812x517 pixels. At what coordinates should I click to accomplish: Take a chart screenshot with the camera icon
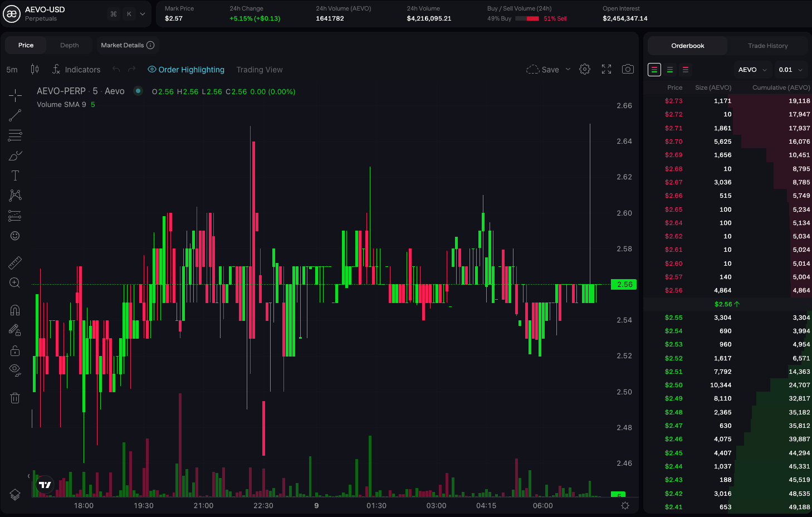628,69
